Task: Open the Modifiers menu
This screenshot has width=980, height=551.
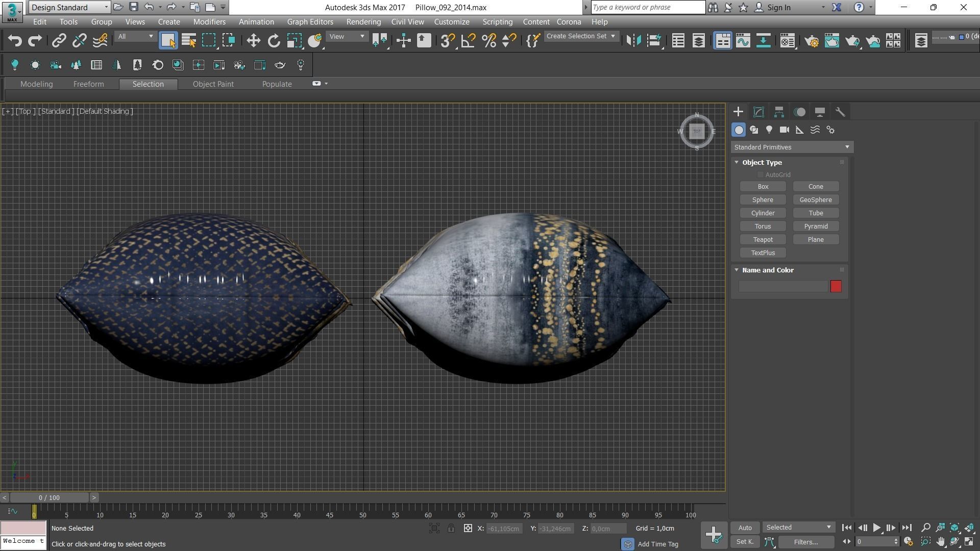Action: tap(209, 22)
